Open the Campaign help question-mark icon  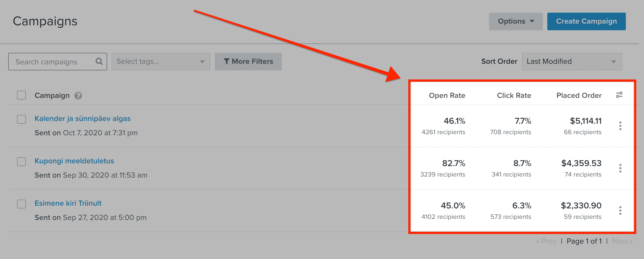pos(78,96)
